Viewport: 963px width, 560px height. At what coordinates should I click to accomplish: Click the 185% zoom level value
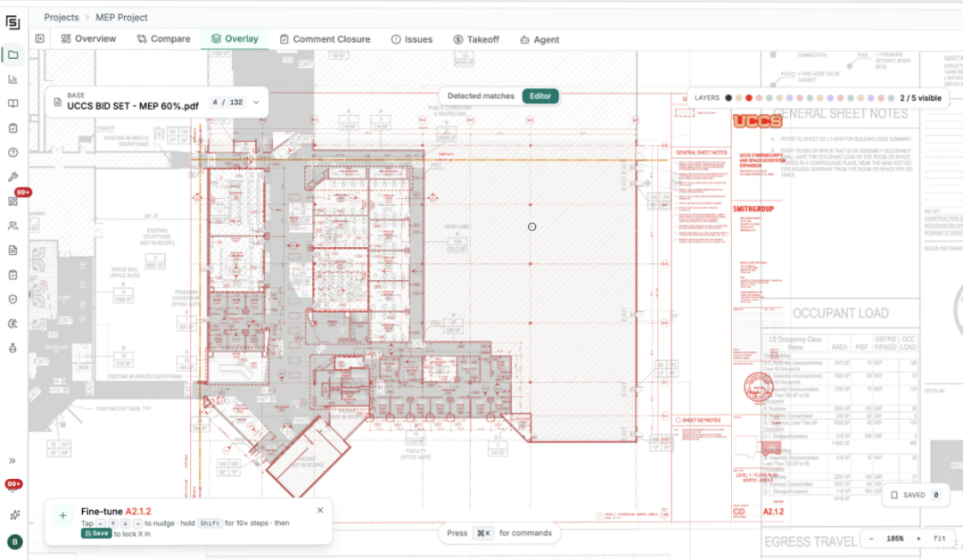pyautogui.click(x=895, y=539)
